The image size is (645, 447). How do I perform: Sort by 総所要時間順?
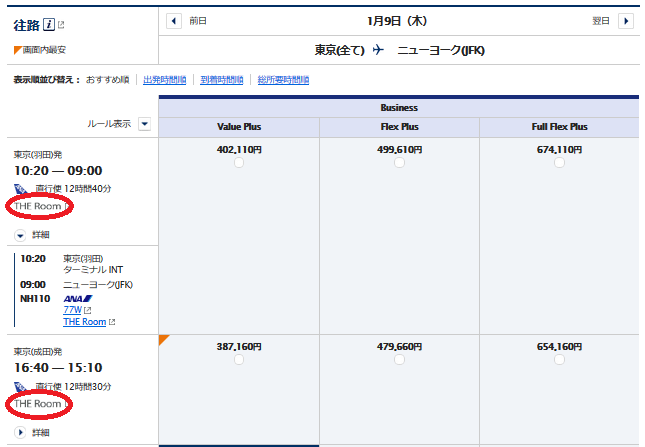[283, 79]
